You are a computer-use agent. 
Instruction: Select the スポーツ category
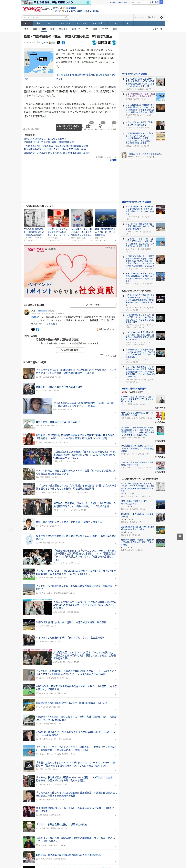coord(76,29)
